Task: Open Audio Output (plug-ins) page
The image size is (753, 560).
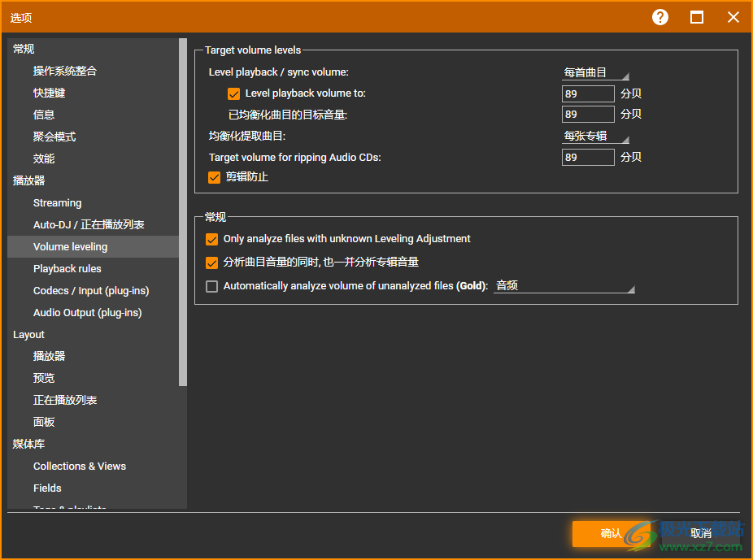Action: (x=87, y=313)
